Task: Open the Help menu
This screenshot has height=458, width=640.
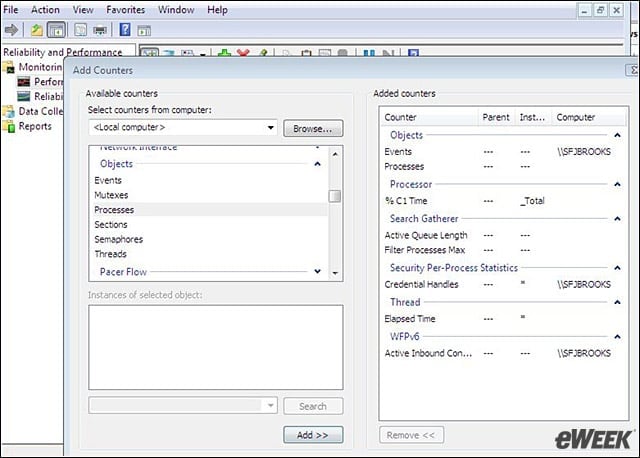Action: pos(217,10)
